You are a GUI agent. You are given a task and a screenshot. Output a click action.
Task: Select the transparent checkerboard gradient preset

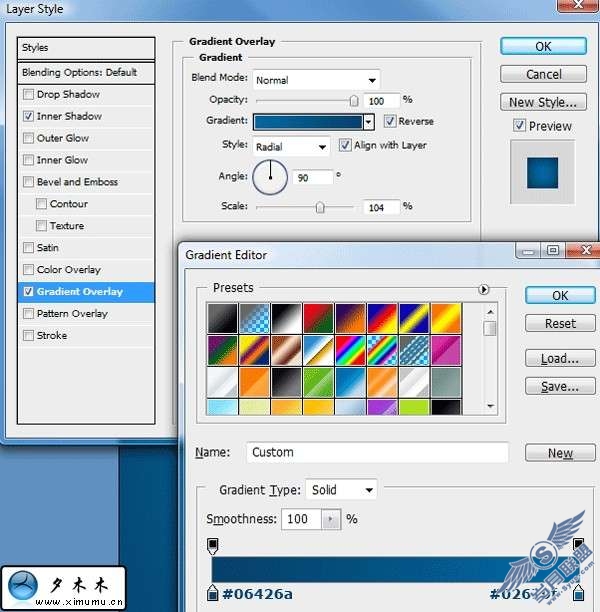(x=254, y=318)
